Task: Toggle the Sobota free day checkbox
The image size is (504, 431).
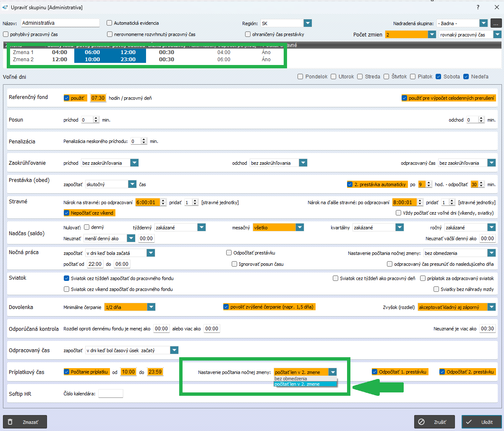Action: pyautogui.click(x=439, y=77)
